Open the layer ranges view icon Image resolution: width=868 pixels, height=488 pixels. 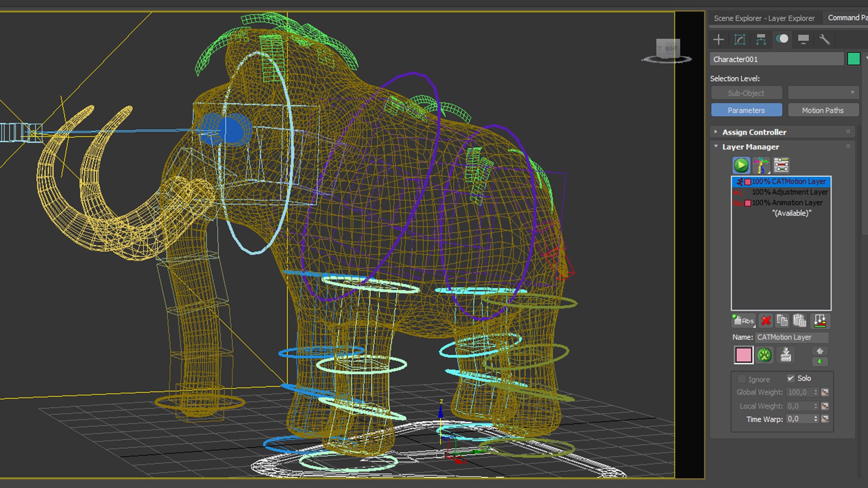tap(781, 165)
